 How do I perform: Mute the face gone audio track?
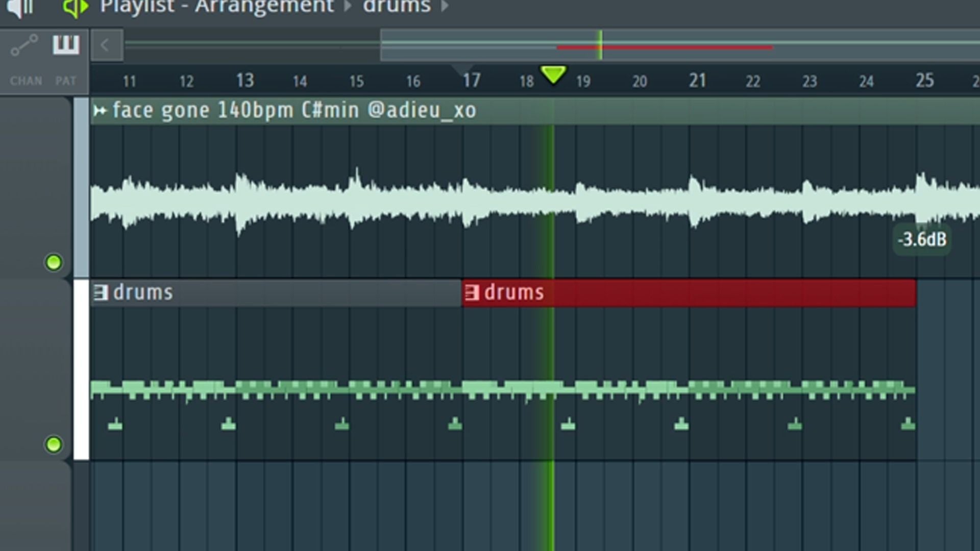(54, 263)
